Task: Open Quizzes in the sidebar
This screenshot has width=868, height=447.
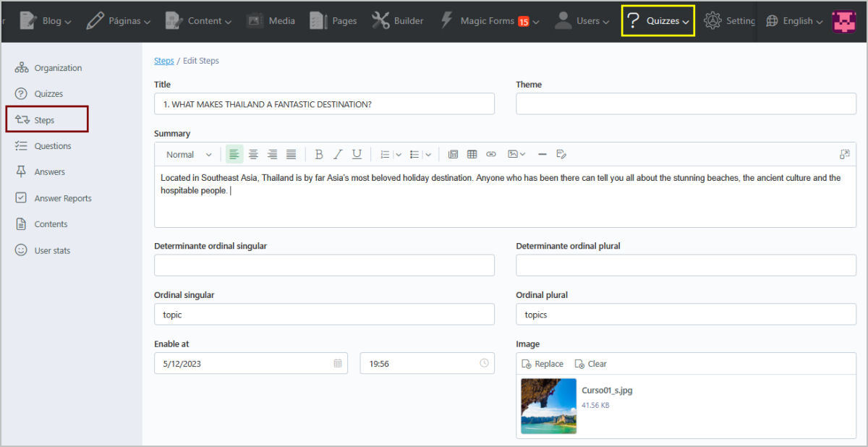Action: [x=39, y=94]
